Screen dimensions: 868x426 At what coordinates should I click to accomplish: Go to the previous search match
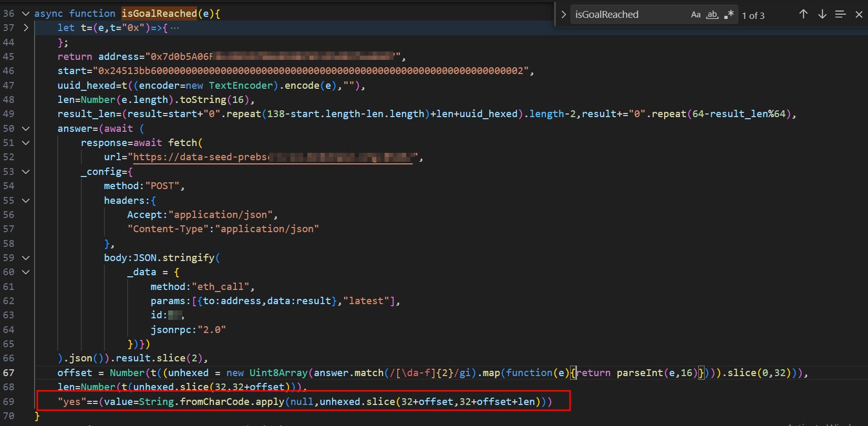pyautogui.click(x=803, y=14)
